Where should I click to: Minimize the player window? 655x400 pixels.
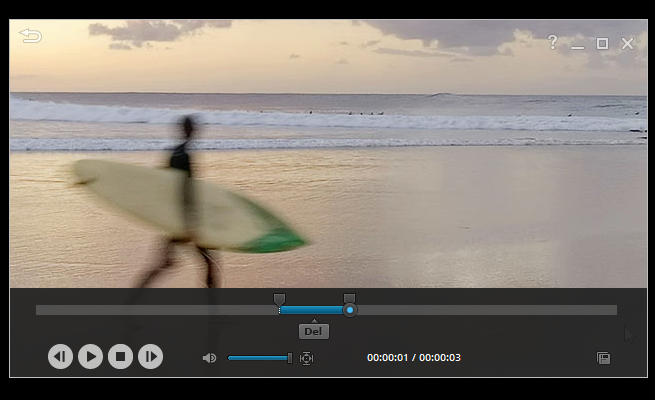[577, 47]
